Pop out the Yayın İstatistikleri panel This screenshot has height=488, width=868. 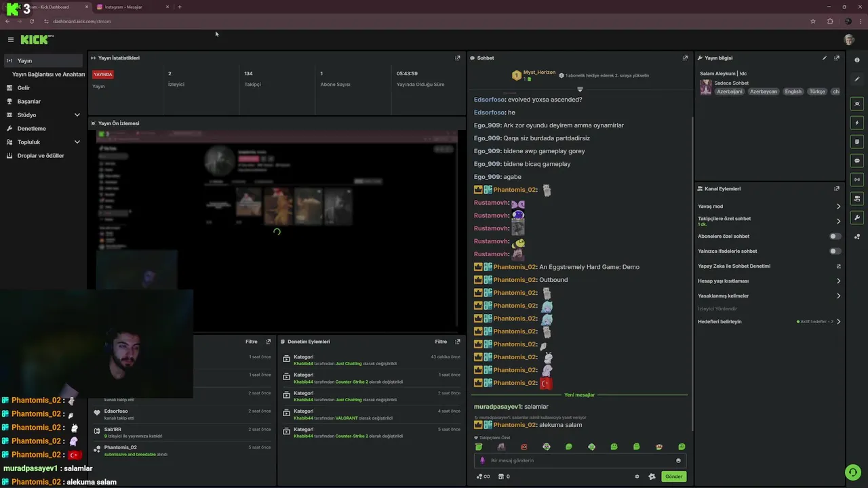(458, 58)
